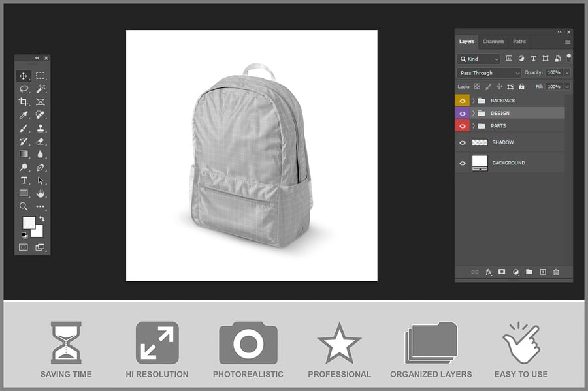The width and height of the screenshot is (588, 391).
Task: Select the Magic Wand tool
Action: pyautogui.click(x=41, y=89)
